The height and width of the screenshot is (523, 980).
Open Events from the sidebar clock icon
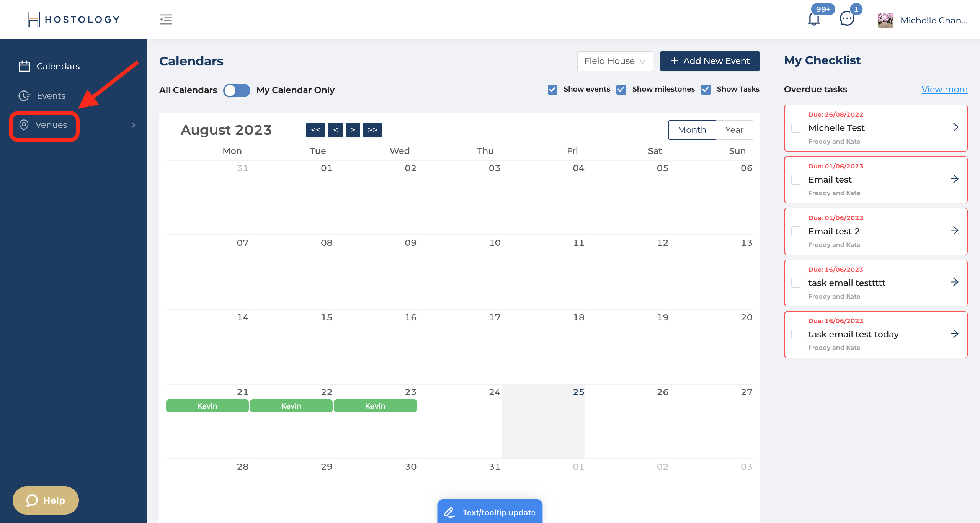(24, 96)
